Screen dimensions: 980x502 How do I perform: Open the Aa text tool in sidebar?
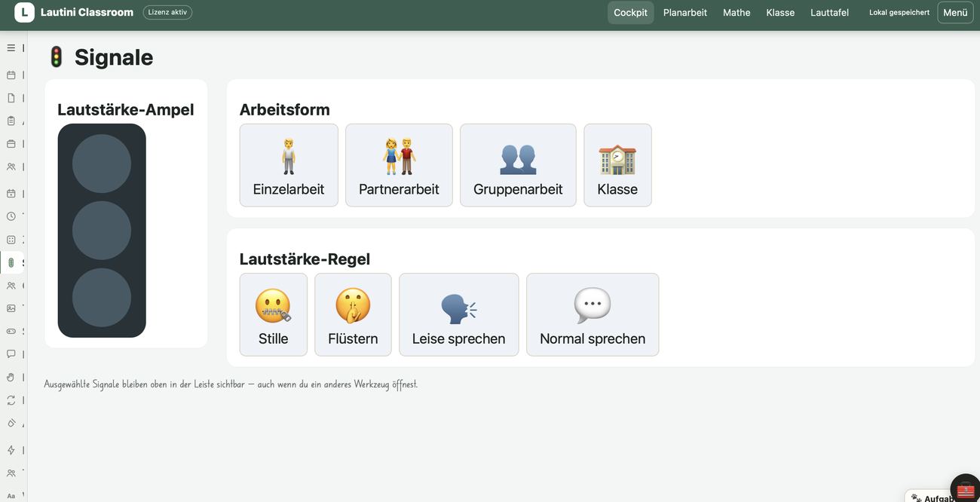[11, 496]
